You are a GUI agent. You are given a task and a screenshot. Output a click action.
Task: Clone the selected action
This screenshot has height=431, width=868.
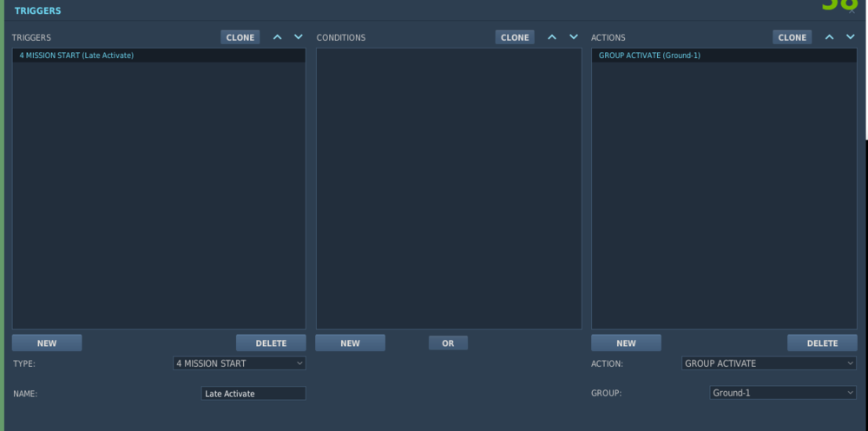click(792, 37)
